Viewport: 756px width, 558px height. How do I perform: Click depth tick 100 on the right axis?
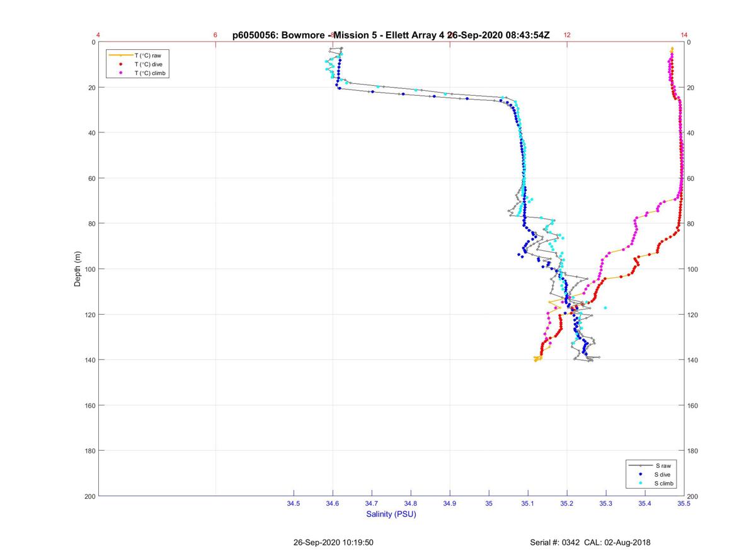[693, 270]
